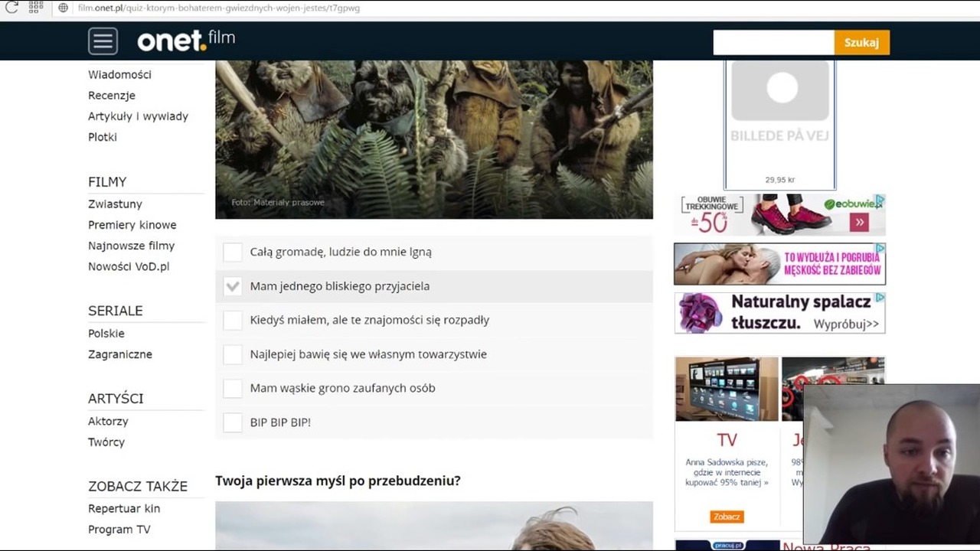This screenshot has width=980, height=551.
Task: Go to Zagraniczne seriale section
Action: click(x=120, y=354)
